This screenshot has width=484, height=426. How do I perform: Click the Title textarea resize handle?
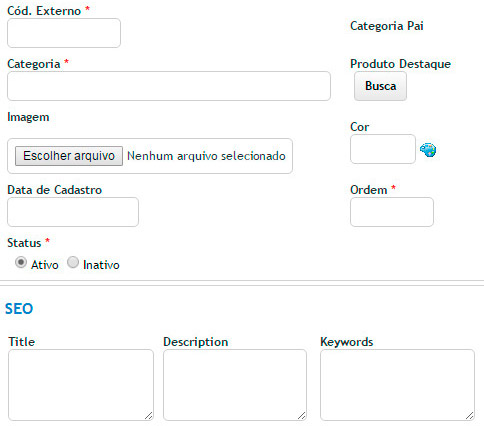149,415
